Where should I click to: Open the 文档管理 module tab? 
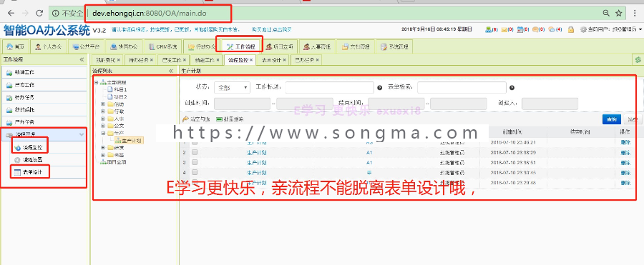tap(355, 46)
